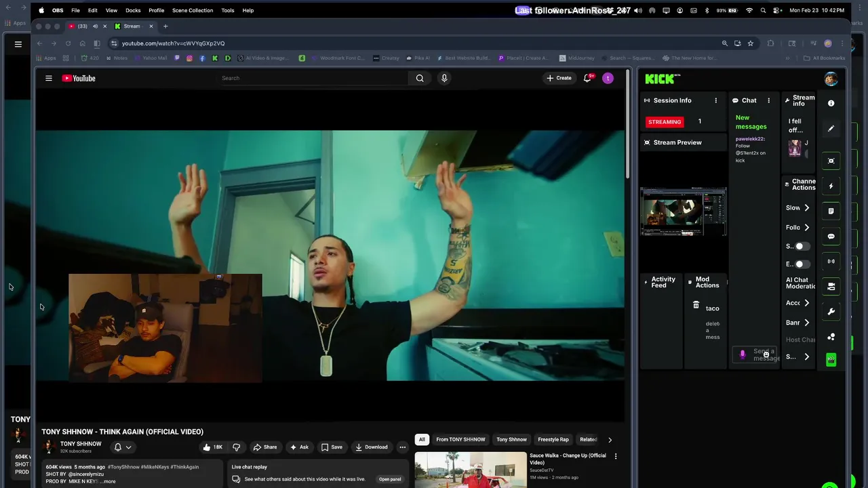Switch to the Kick Stream browser tab
Image resolution: width=868 pixels, height=488 pixels.
click(x=132, y=26)
